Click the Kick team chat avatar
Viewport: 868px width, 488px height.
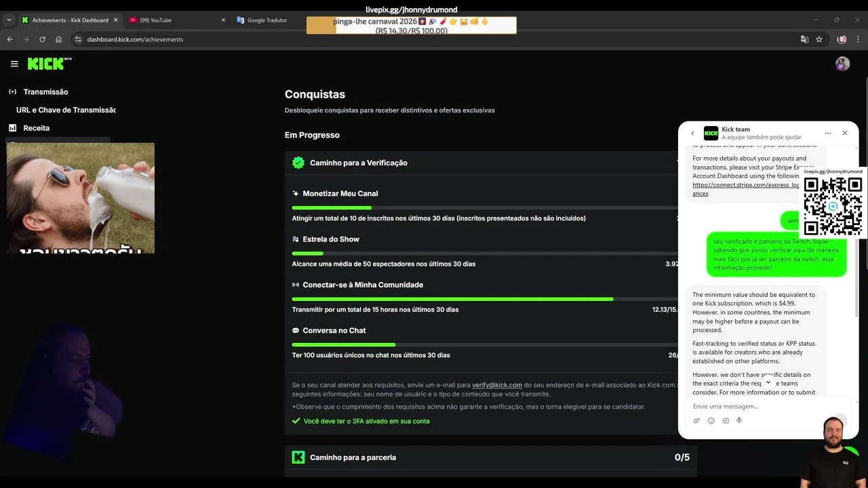coord(711,134)
